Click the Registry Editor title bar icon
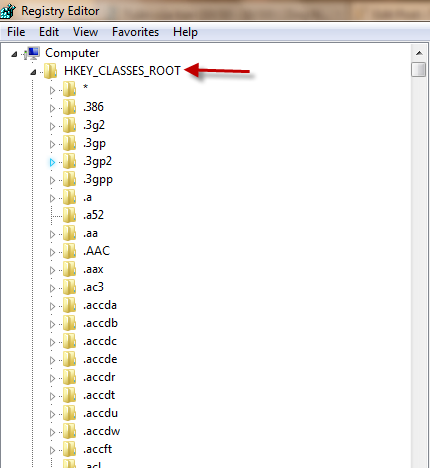The height and width of the screenshot is (468, 430). click(8, 11)
